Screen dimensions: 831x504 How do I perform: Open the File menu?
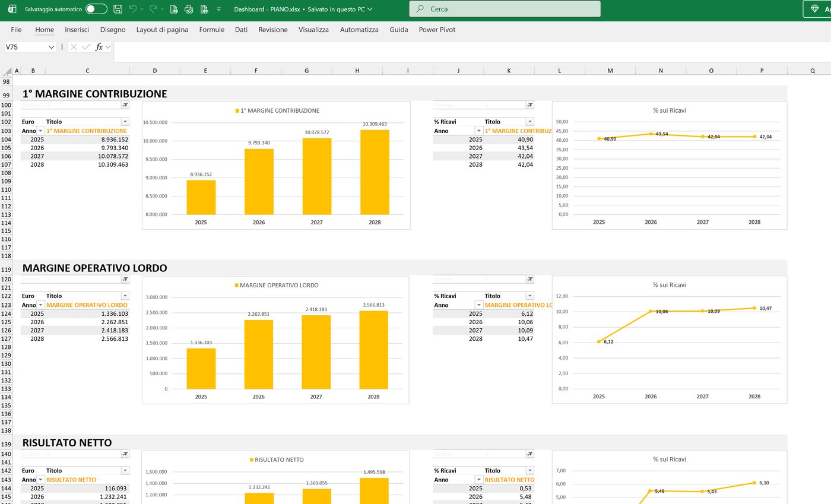click(16, 30)
